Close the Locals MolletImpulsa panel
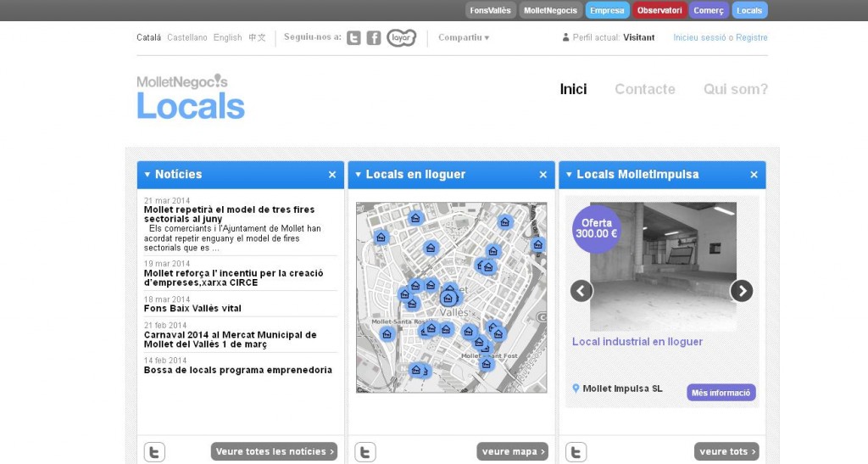The height and width of the screenshot is (464, 868). point(754,175)
